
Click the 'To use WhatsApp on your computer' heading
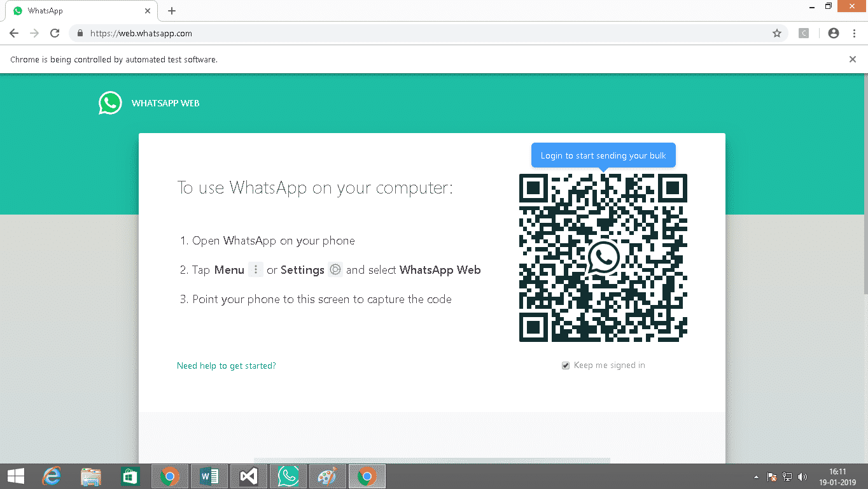point(315,188)
